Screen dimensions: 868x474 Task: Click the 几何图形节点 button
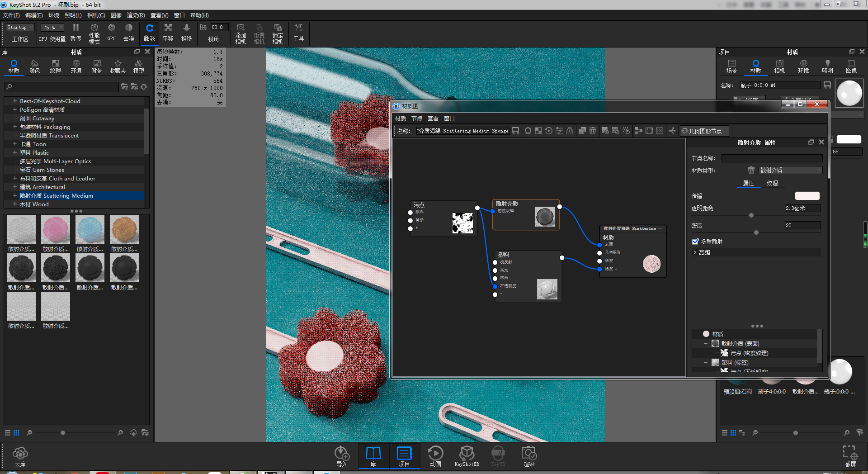(x=704, y=131)
